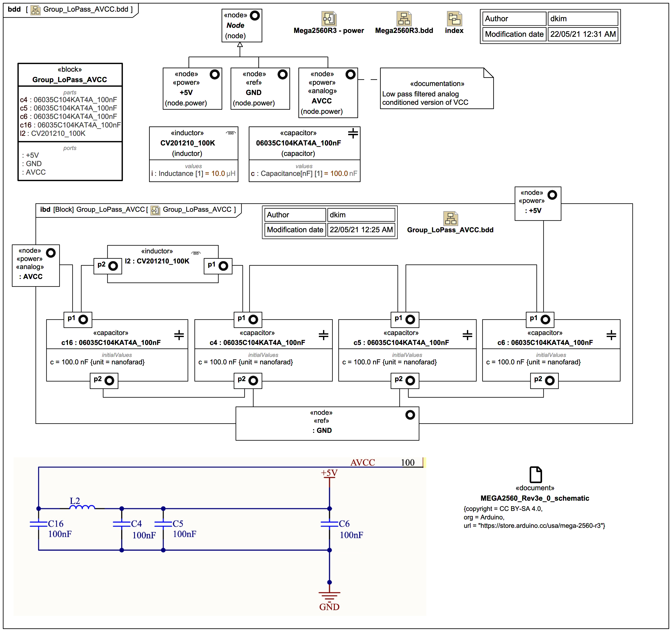The height and width of the screenshot is (632, 672).
Task: Click the node circle icon on abstract Node block
Action: click(x=255, y=16)
